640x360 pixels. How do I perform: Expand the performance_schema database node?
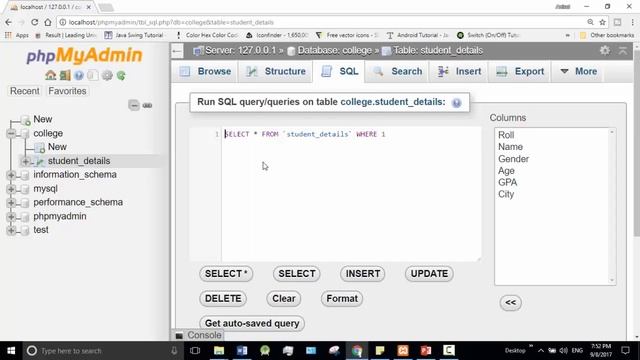(x=11, y=202)
